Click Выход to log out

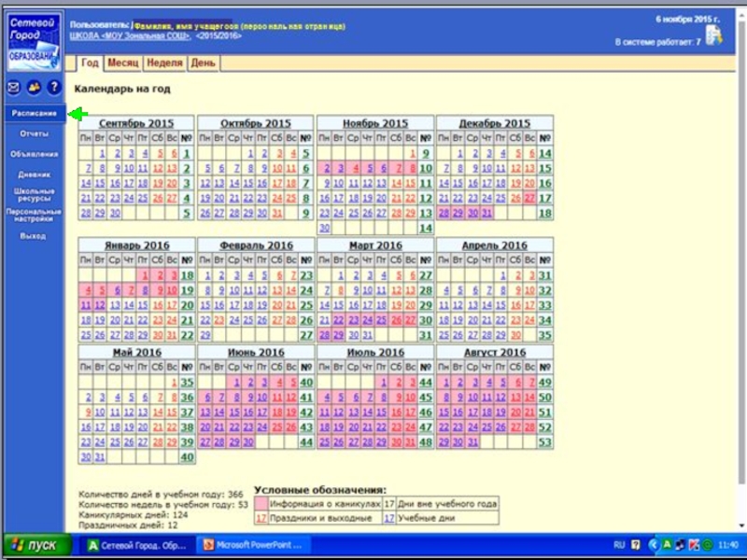(x=34, y=236)
